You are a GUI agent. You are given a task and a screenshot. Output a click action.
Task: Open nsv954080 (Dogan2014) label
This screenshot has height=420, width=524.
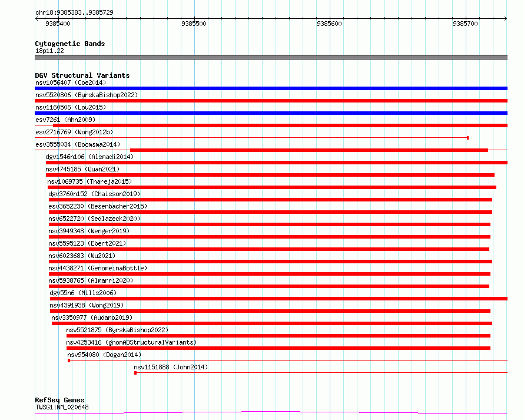pos(104,355)
